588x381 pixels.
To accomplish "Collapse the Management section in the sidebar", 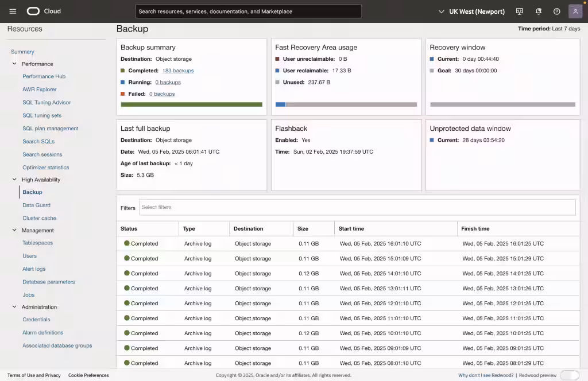I will [14, 230].
